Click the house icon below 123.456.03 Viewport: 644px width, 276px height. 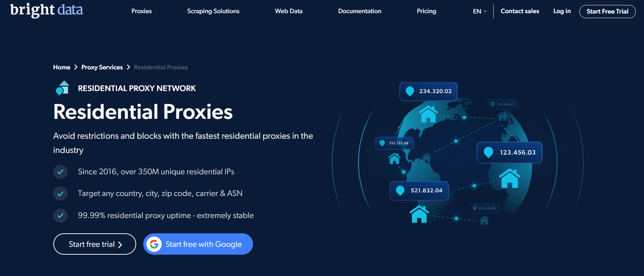coord(510,178)
